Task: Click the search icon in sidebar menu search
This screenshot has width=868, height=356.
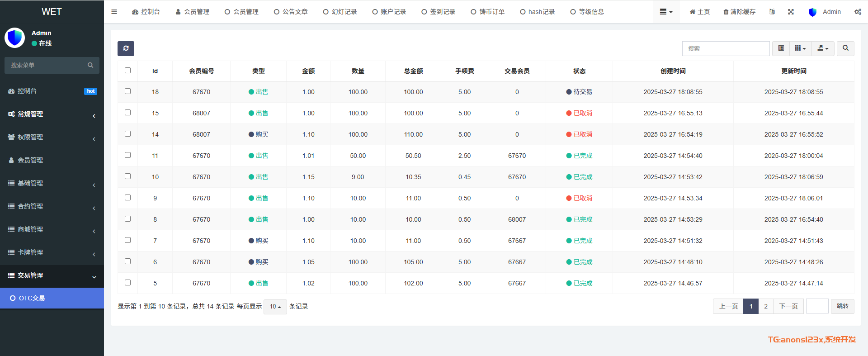Action: pos(90,65)
